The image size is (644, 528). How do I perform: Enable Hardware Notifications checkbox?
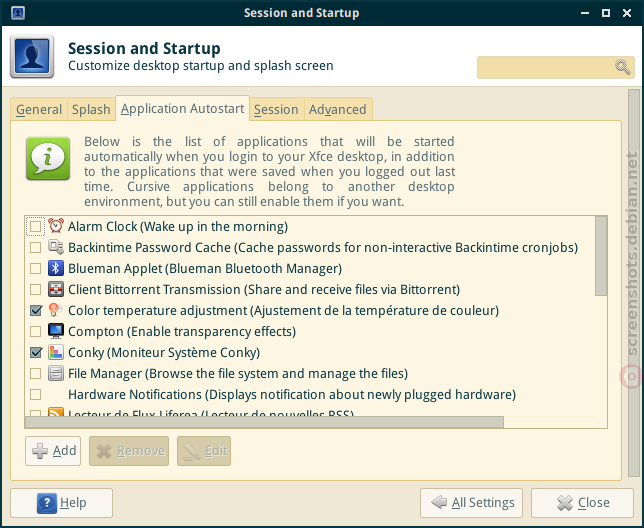point(36,395)
